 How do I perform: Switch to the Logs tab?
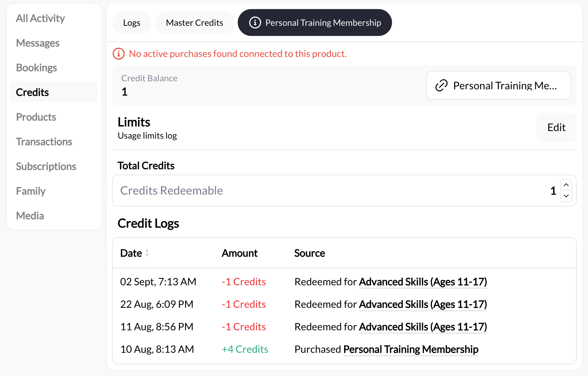(131, 23)
